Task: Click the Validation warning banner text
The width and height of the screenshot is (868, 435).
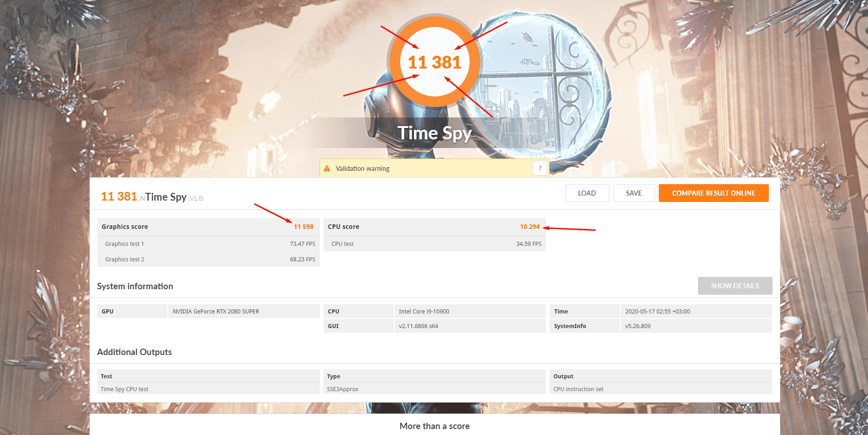Action: click(362, 169)
